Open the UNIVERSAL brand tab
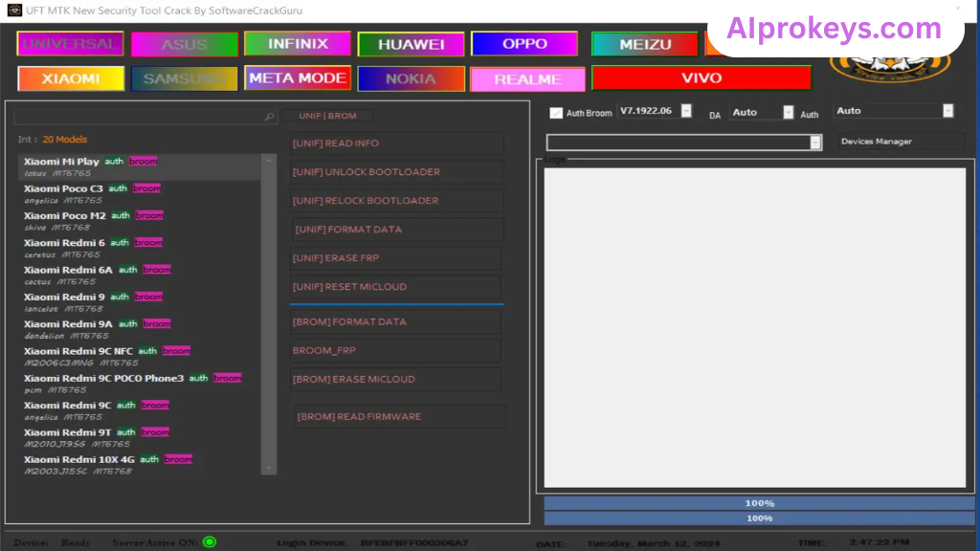Screen dimensions: 980x551 (x=70, y=44)
